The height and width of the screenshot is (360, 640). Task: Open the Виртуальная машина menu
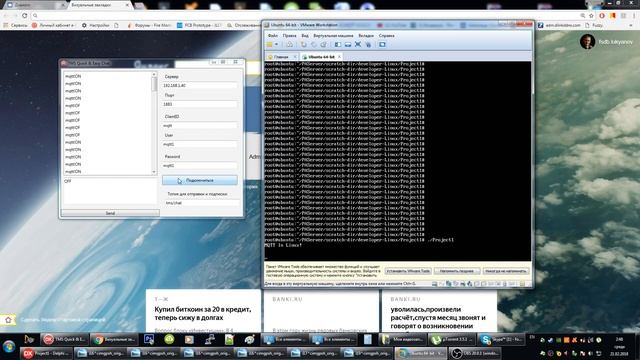333,36
